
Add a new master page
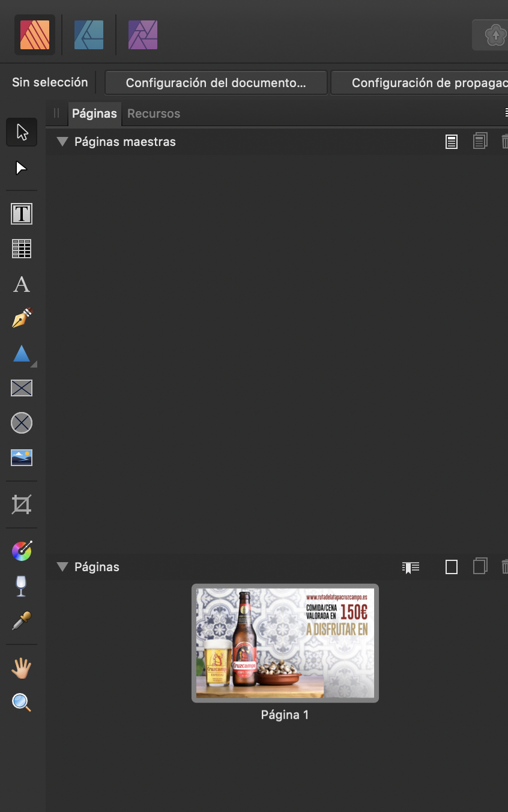pyautogui.click(x=452, y=142)
